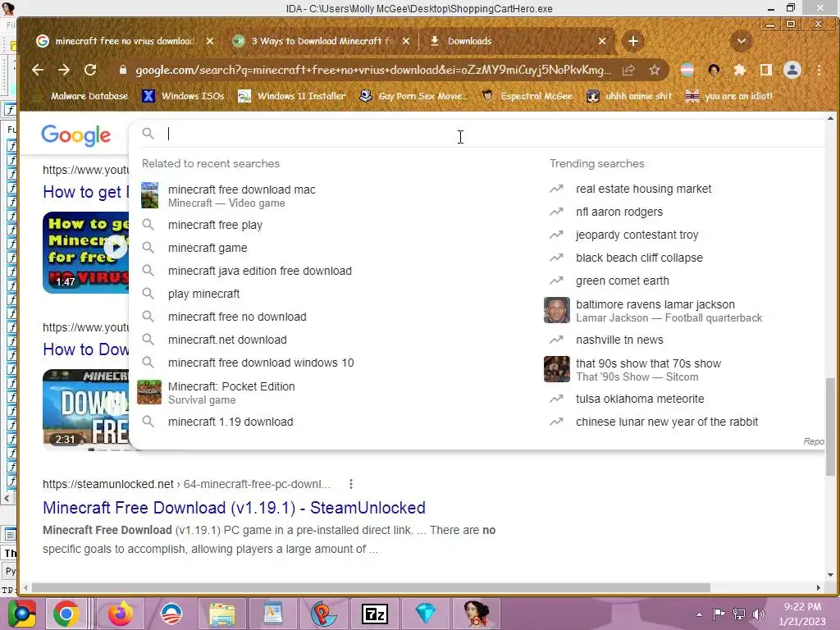This screenshot has height=630, width=840.
Task: Click the page vertical scrollbar thumb
Action: [x=830, y=427]
